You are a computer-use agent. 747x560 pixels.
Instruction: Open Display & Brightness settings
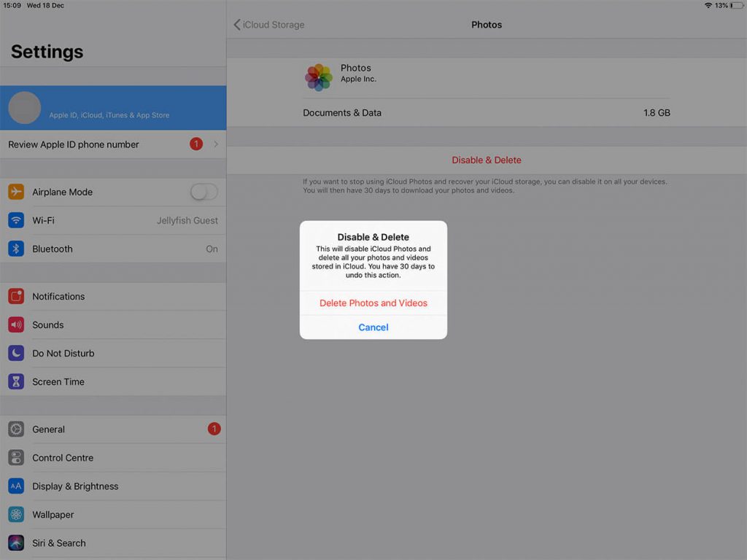point(113,486)
